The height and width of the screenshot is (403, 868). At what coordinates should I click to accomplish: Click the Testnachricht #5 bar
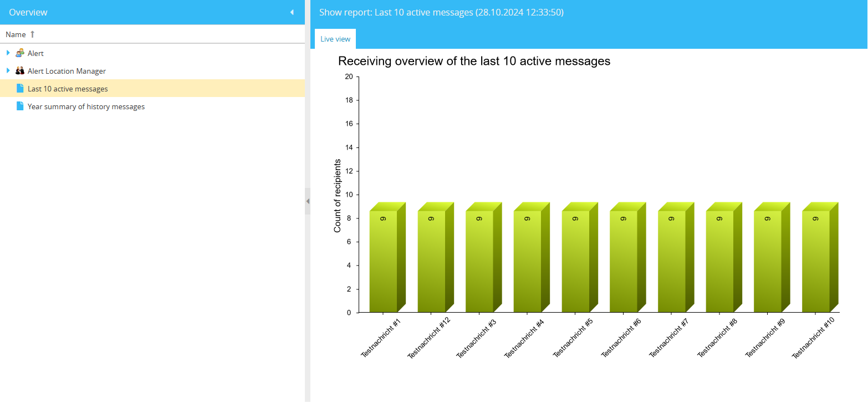(x=580, y=257)
